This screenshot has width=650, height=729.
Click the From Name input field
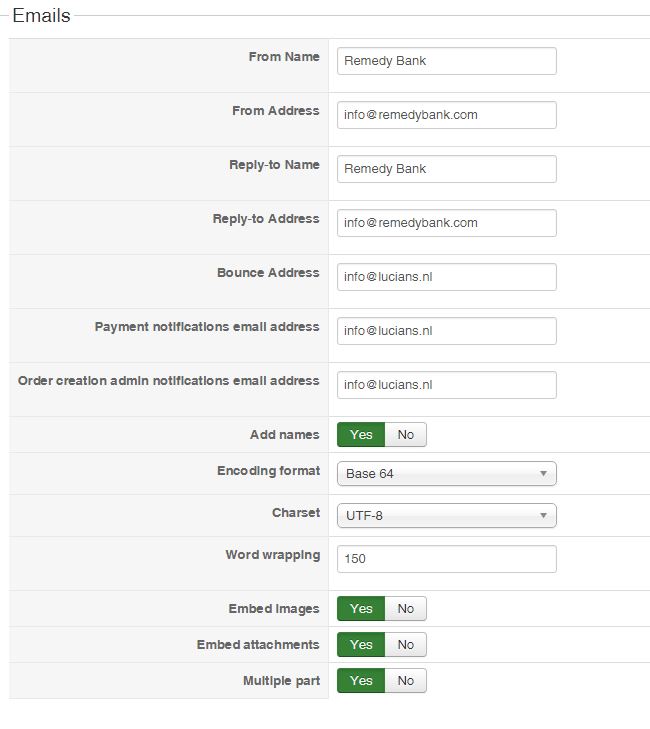[446, 61]
